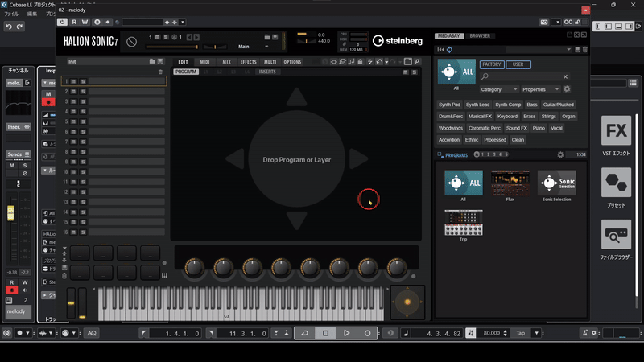Click the trash icon above slot list
The width and height of the screenshot is (644, 362).
(160, 72)
